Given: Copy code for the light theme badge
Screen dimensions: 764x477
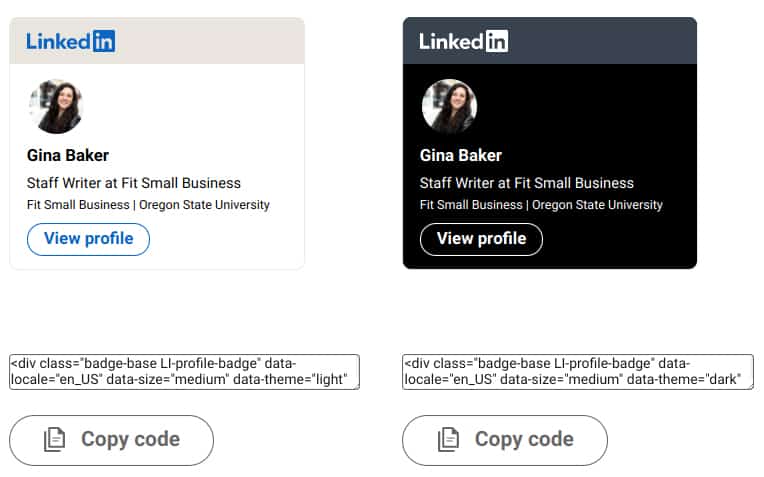Looking at the screenshot, I should coord(112,440).
